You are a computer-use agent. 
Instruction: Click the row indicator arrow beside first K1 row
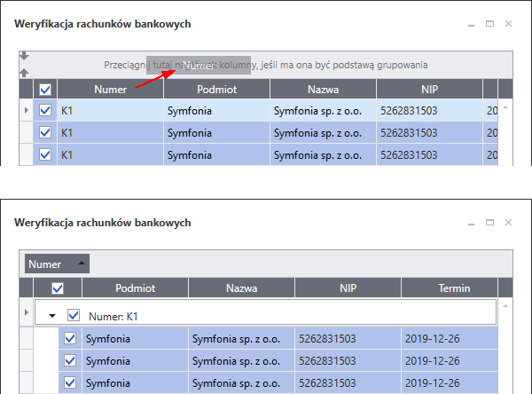click(x=26, y=110)
